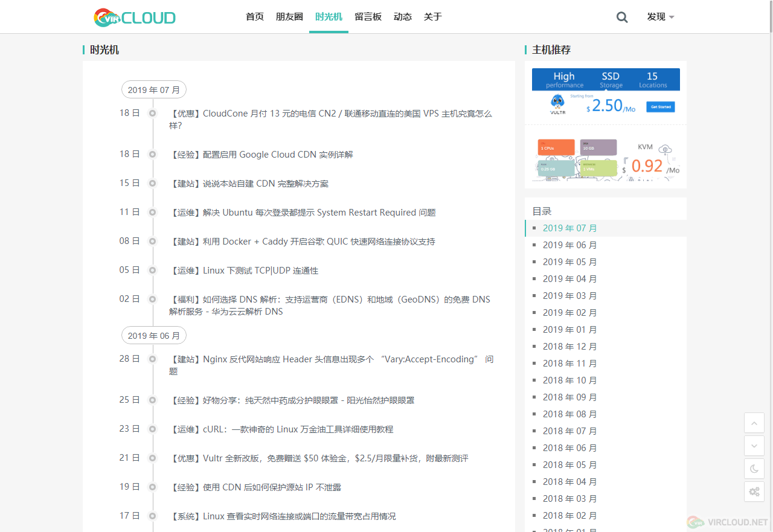The width and height of the screenshot is (773, 532).
Task: Click the Get Started button in Vultr banner
Action: [660, 107]
